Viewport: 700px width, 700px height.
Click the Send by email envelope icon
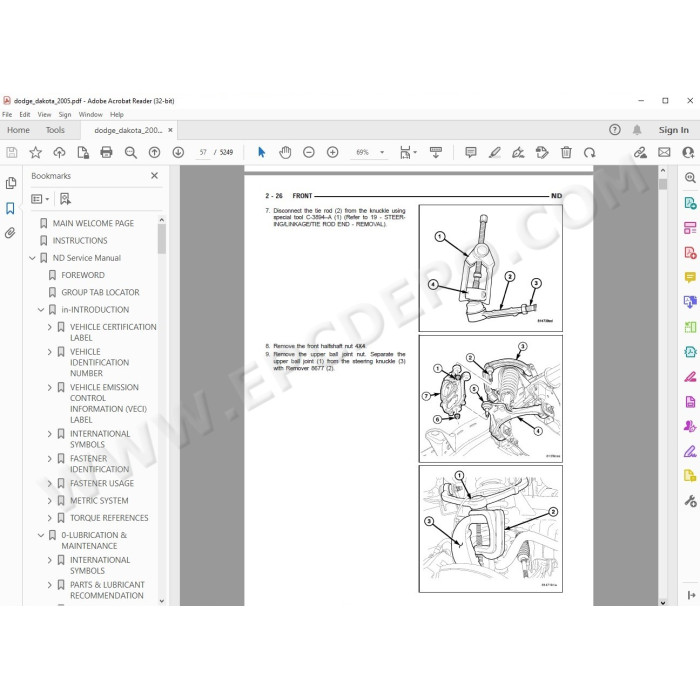click(x=664, y=153)
